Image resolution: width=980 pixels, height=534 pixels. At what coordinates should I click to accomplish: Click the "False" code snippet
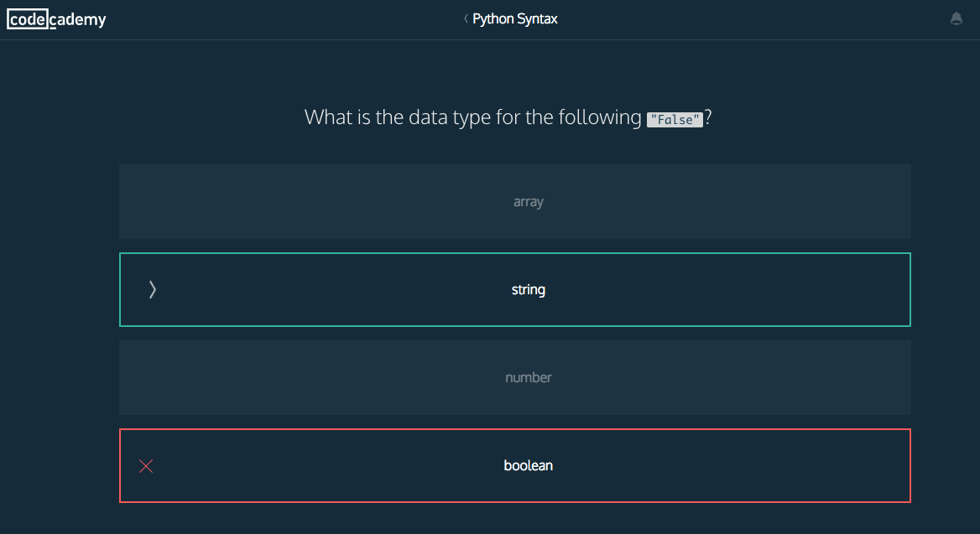(675, 119)
